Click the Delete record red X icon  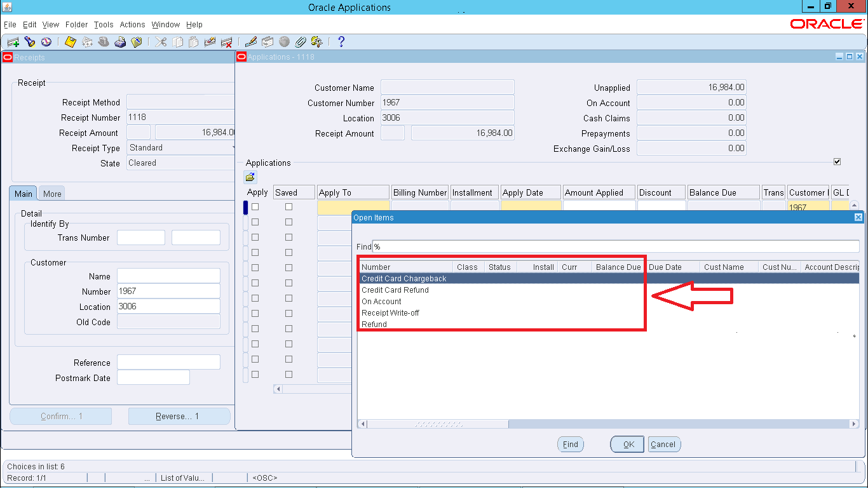[x=227, y=42]
